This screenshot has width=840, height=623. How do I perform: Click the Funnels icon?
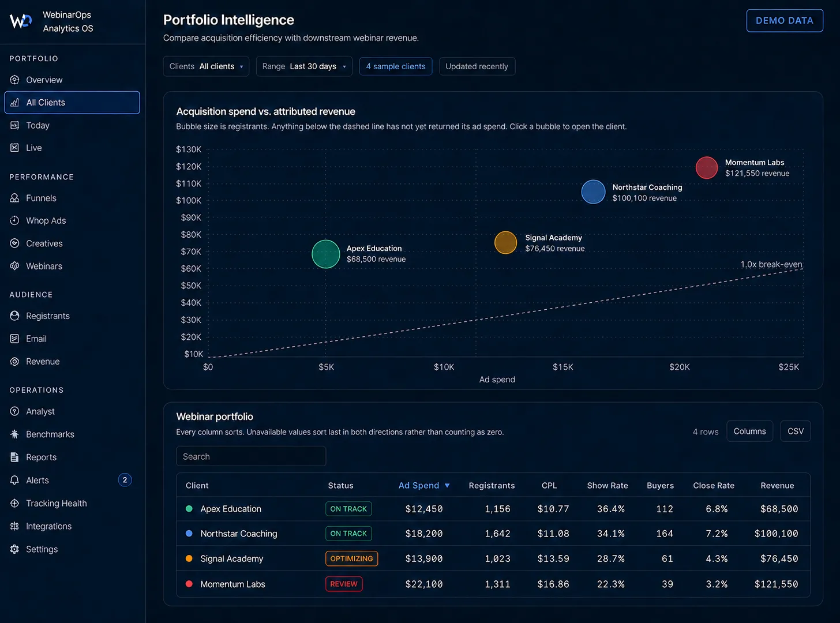(x=15, y=198)
